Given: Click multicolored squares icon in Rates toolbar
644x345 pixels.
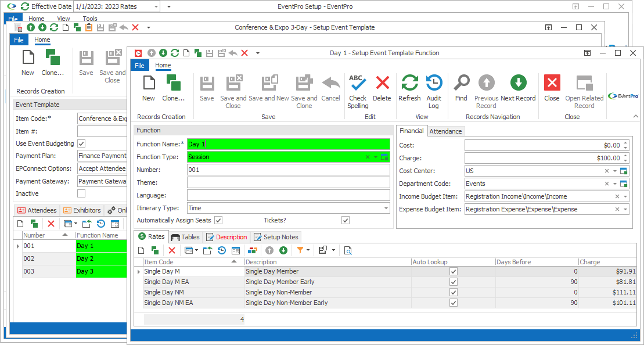Looking at the screenshot, I should click(x=252, y=250).
